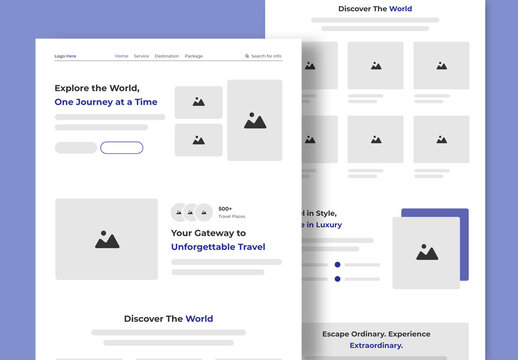Image resolution: width=518 pixels, height=360 pixels.
Task: Open back page top-row middle image card
Action: point(376,65)
